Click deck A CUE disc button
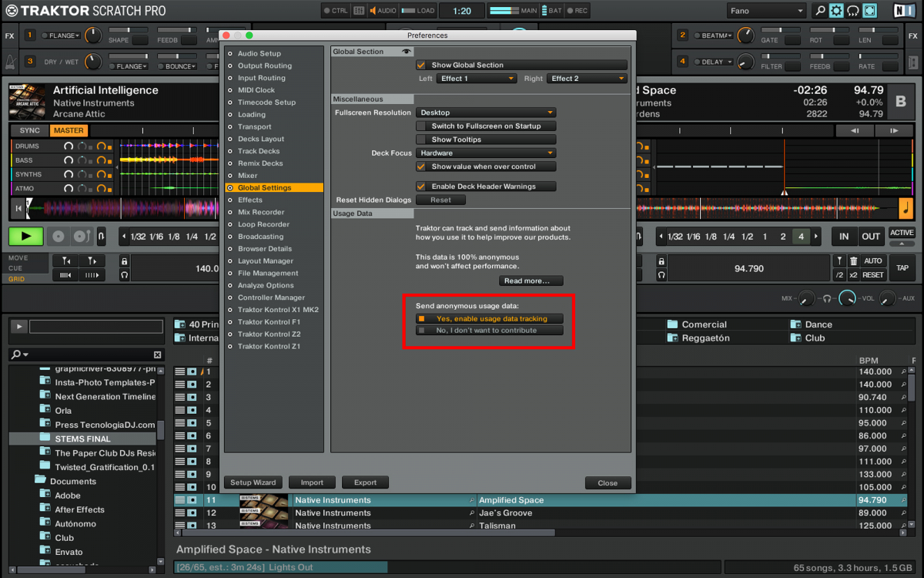This screenshot has height=578, width=924. pyautogui.click(x=58, y=237)
